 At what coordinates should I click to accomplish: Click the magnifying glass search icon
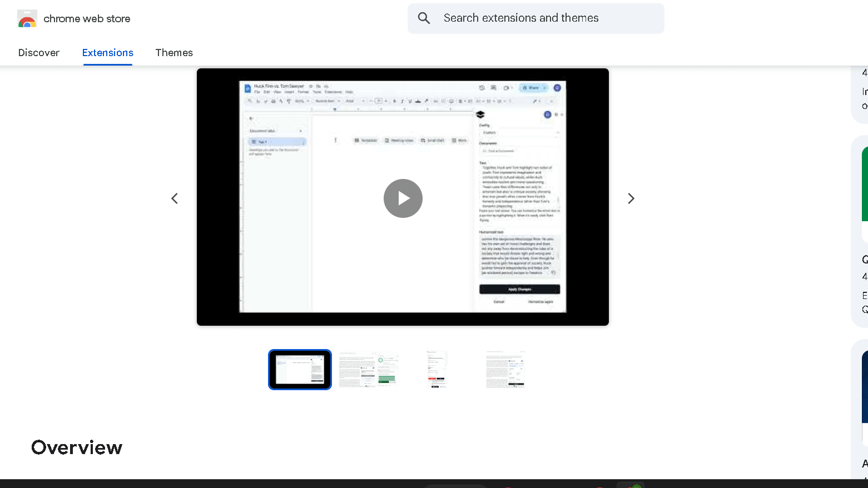(x=424, y=18)
